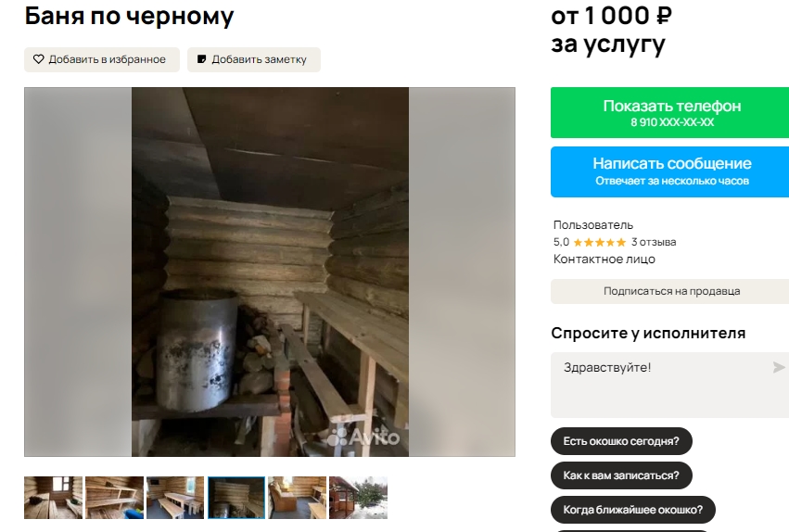
Task: Show the seller's phone number
Action: pos(671,113)
